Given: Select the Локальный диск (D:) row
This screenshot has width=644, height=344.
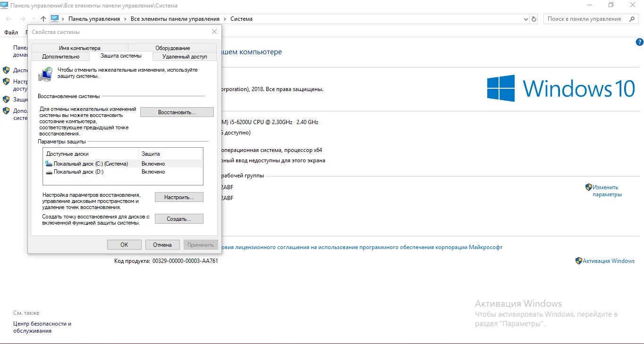Looking at the screenshot, I should point(123,172).
